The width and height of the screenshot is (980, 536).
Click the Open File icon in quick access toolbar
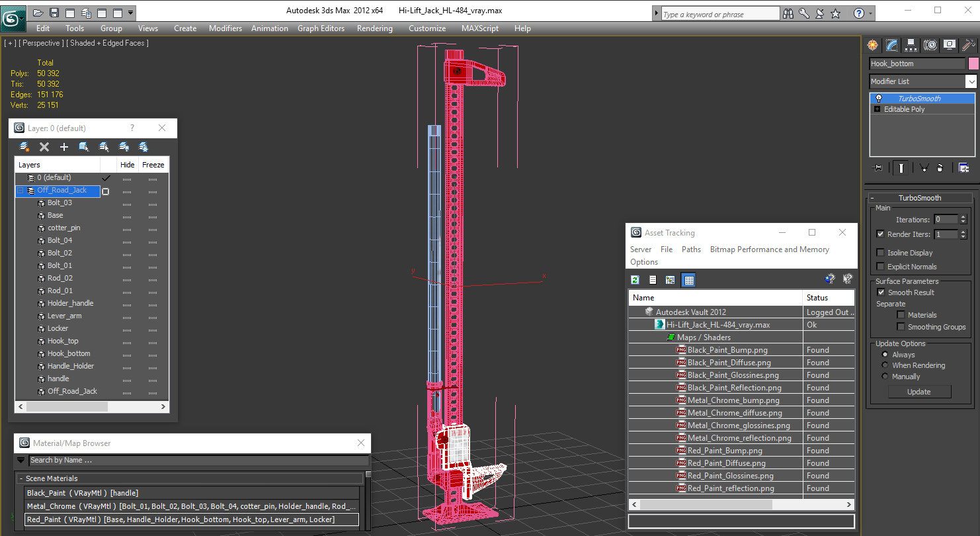pos(38,13)
